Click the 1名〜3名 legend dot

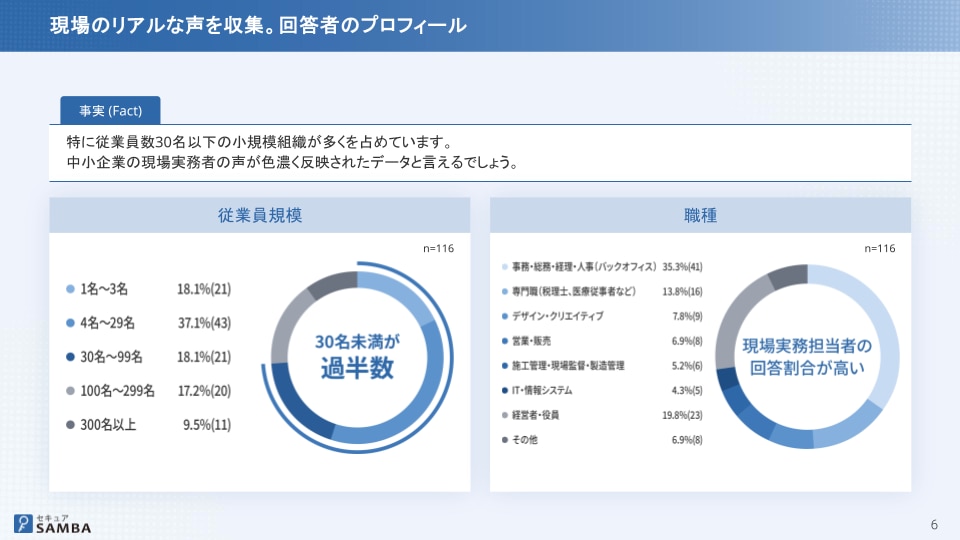(x=70, y=289)
